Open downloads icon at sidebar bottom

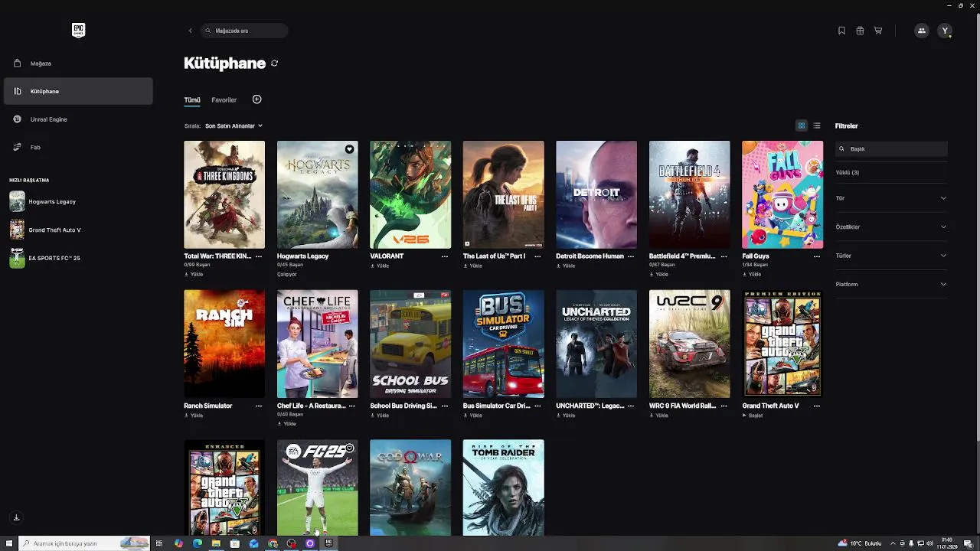[x=16, y=517]
